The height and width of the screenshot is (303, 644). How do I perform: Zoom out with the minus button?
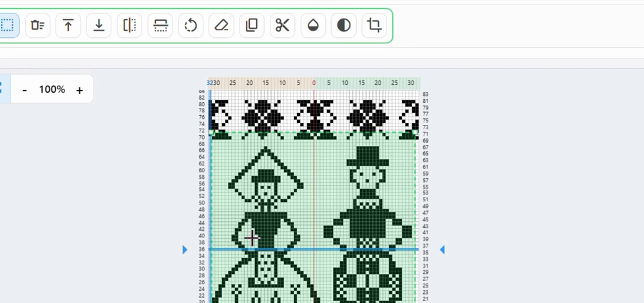[x=24, y=90]
